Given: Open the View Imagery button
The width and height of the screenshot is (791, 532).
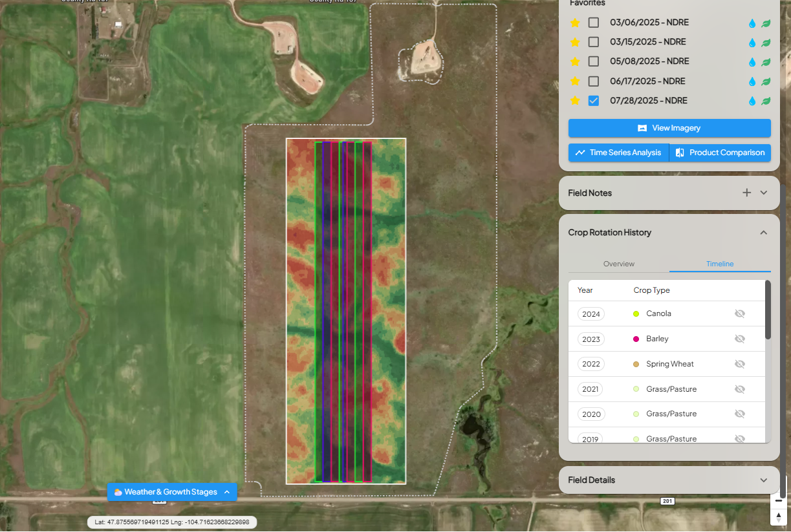Looking at the screenshot, I should click(x=669, y=128).
